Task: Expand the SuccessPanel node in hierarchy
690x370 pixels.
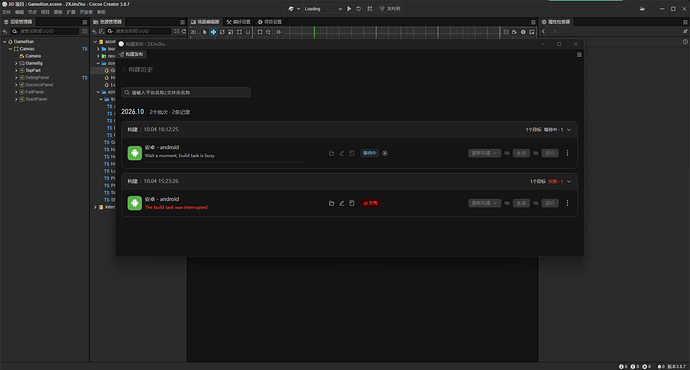Action: point(16,85)
